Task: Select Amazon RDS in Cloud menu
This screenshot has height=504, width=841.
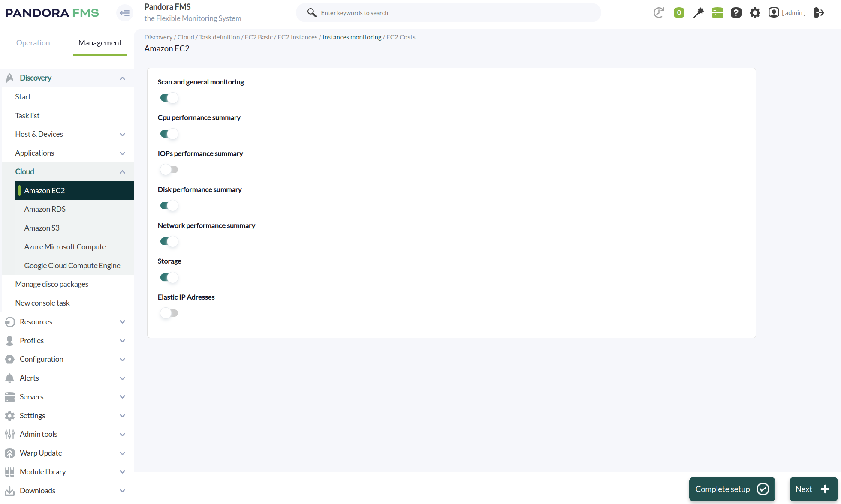Action: 45,209
